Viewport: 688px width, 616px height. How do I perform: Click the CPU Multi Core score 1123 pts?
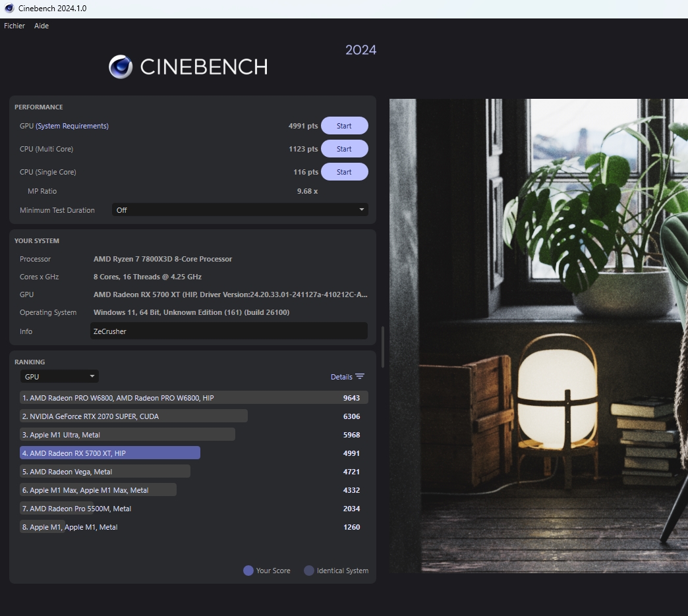[x=302, y=149]
